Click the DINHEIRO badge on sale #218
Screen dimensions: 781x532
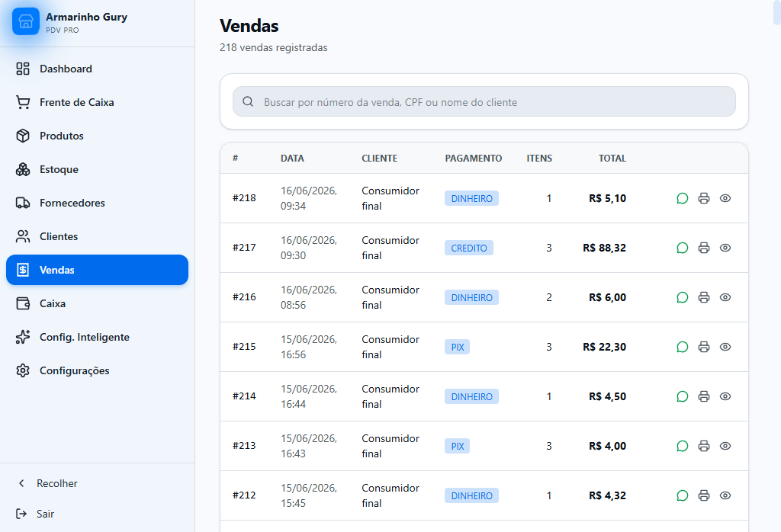coord(471,198)
